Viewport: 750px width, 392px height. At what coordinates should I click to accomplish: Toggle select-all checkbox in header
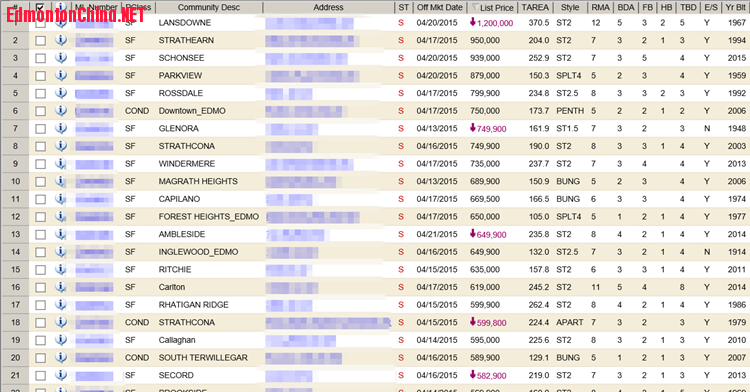pyautogui.click(x=40, y=7)
